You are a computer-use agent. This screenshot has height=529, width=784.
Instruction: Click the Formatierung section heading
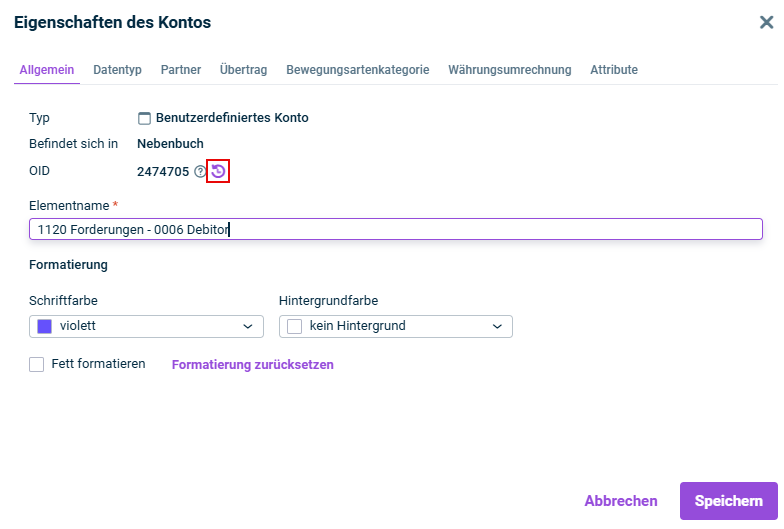pyautogui.click(x=68, y=264)
